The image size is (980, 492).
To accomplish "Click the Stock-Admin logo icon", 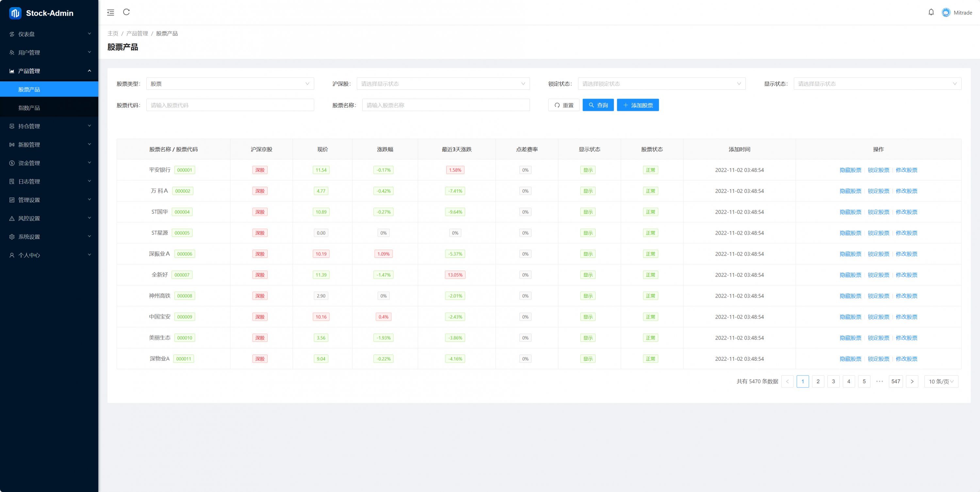I will [15, 13].
